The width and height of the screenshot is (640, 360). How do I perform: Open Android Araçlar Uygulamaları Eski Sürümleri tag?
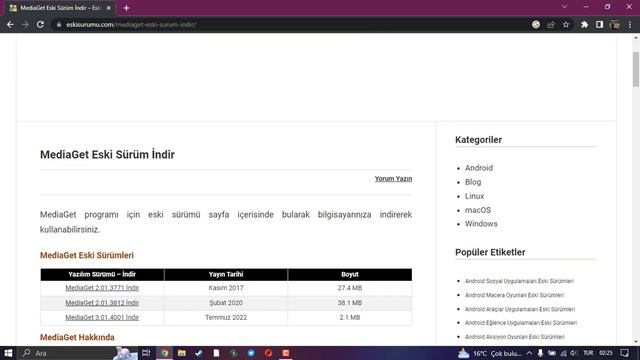520,309
